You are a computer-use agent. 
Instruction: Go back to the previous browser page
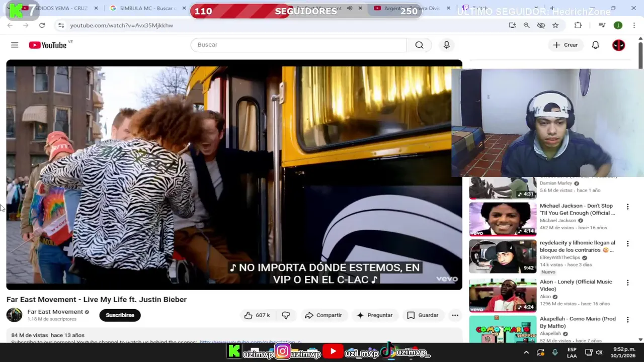coord(10,25)
